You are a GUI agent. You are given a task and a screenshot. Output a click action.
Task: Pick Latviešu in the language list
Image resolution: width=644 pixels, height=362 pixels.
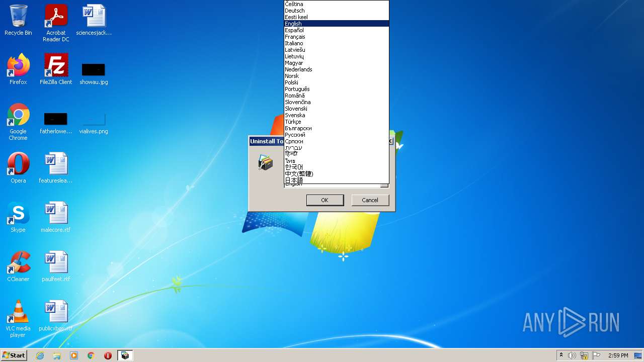click(x=337, y=50)
